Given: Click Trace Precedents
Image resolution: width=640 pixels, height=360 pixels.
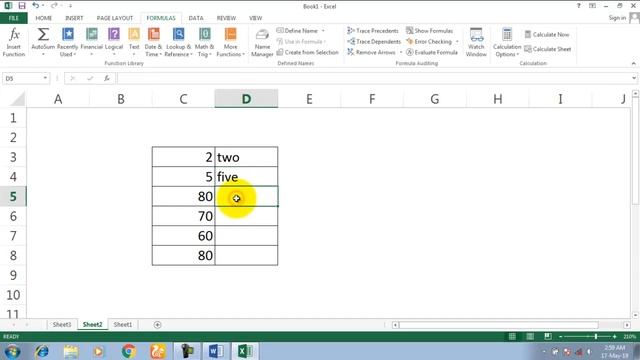Looking at the screenshot, I should coord(373,31).
